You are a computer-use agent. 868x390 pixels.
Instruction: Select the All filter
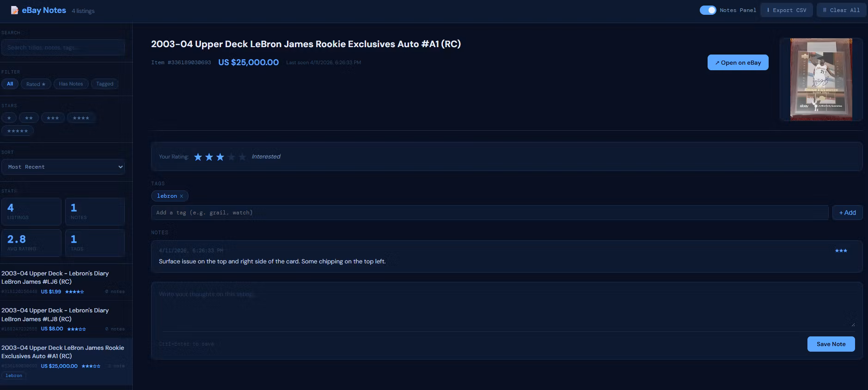coord(10,84)
